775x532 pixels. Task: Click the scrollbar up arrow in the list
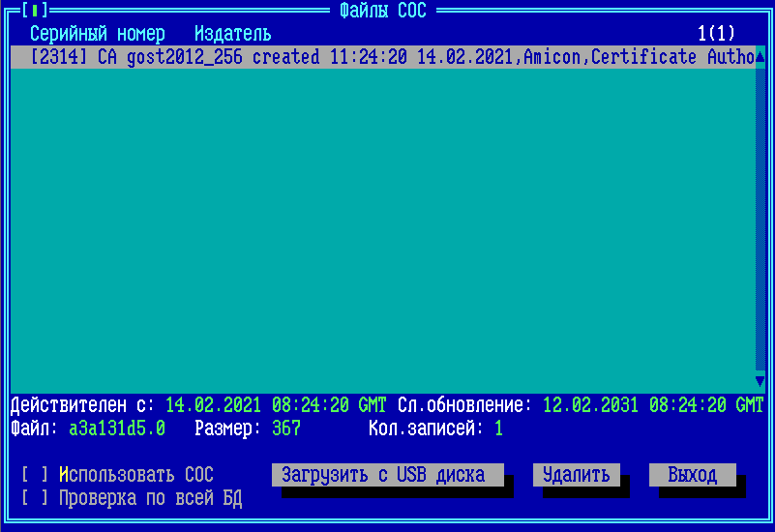click(x=760, y=57)
